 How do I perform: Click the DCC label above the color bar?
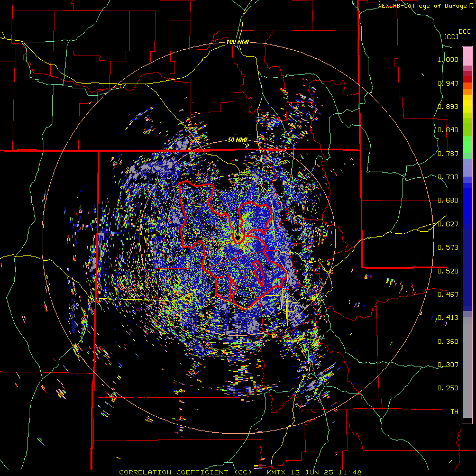[x=465, y=32]
